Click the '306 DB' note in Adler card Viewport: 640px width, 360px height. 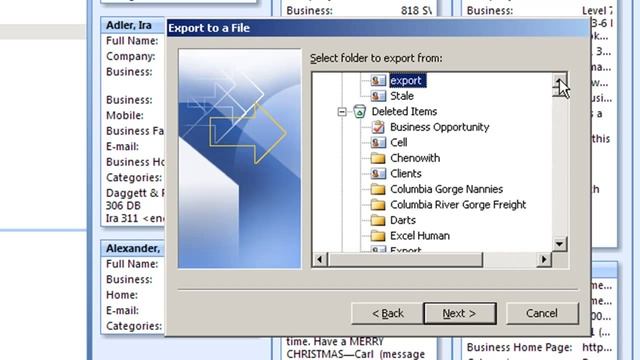(x=123, y=205)
